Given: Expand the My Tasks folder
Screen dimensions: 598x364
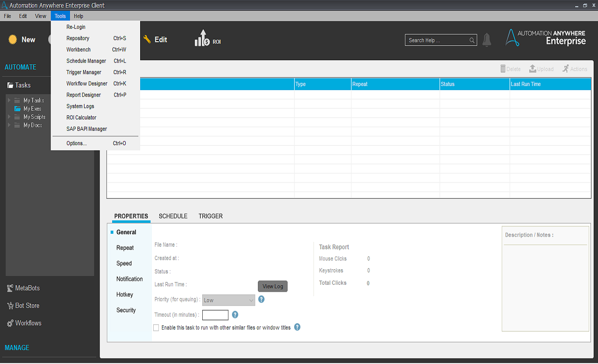Looking at the screenshot, I should (9, 100).
